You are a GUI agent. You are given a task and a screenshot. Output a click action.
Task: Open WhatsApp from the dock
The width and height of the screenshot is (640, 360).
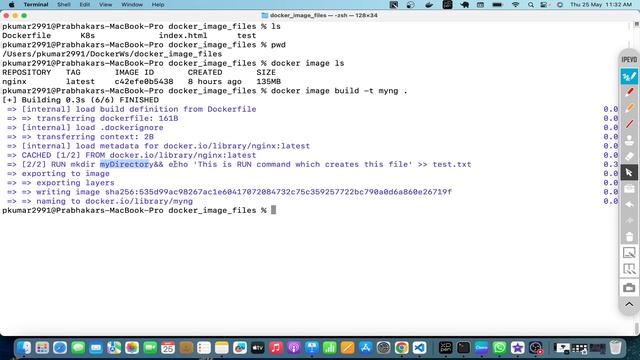point(500,348)
